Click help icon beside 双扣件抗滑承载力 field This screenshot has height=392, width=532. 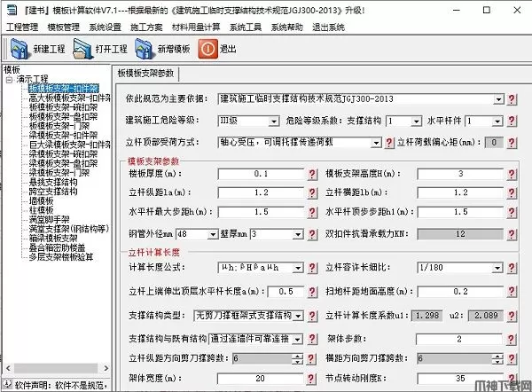[x=512, y=234]
